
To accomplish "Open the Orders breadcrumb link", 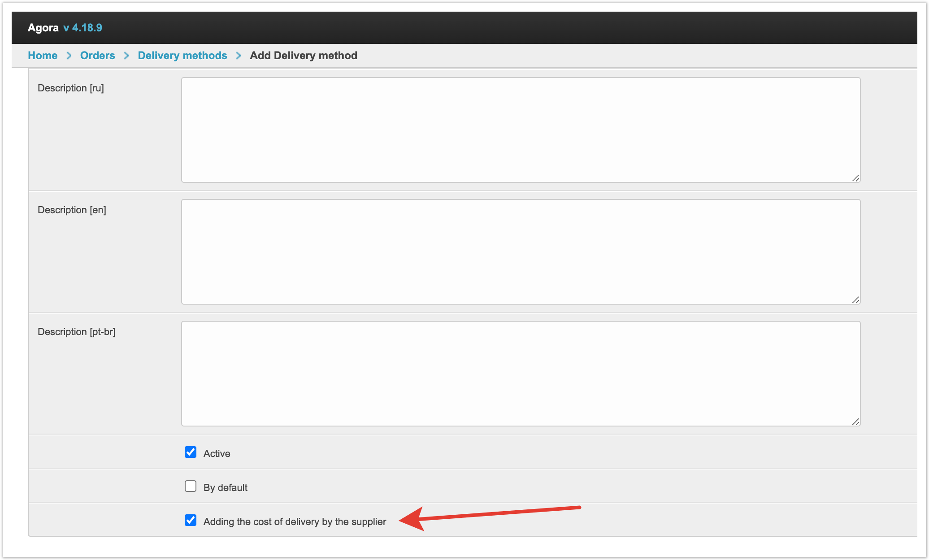I will coord(97,56).
